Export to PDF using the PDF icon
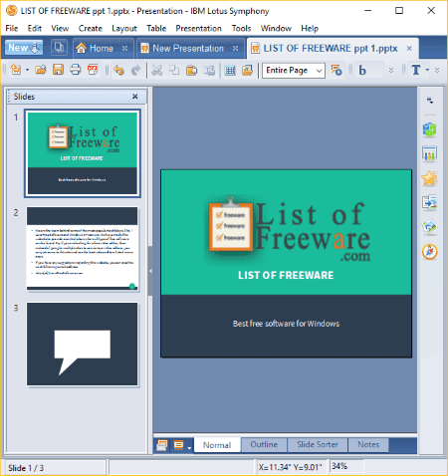448x476 pixels. [x=93, y=70]
